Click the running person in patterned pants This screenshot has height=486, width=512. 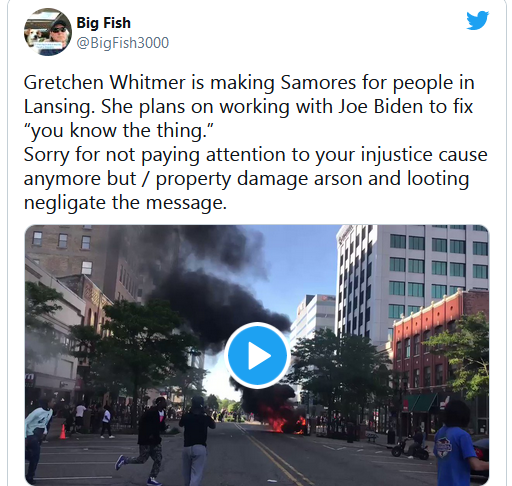150,440
